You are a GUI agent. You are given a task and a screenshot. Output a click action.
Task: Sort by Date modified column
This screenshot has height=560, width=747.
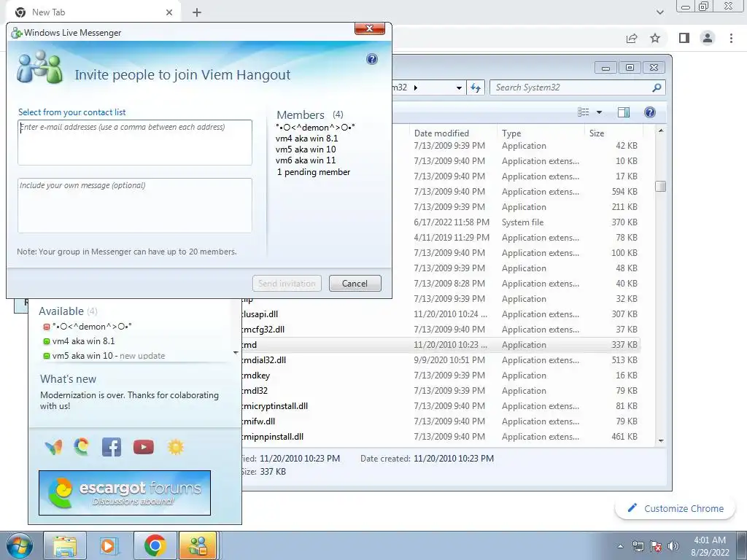(x=441, y=133)
